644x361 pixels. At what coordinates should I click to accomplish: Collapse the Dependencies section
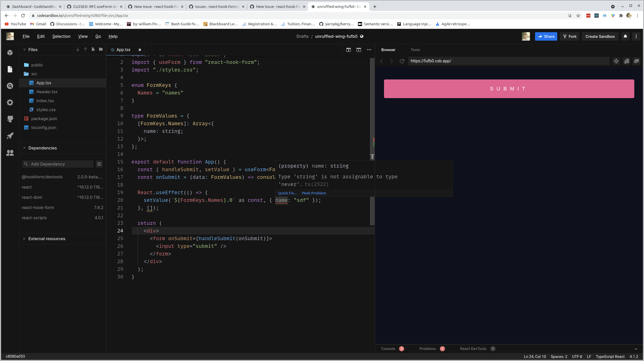coord(24,148)
